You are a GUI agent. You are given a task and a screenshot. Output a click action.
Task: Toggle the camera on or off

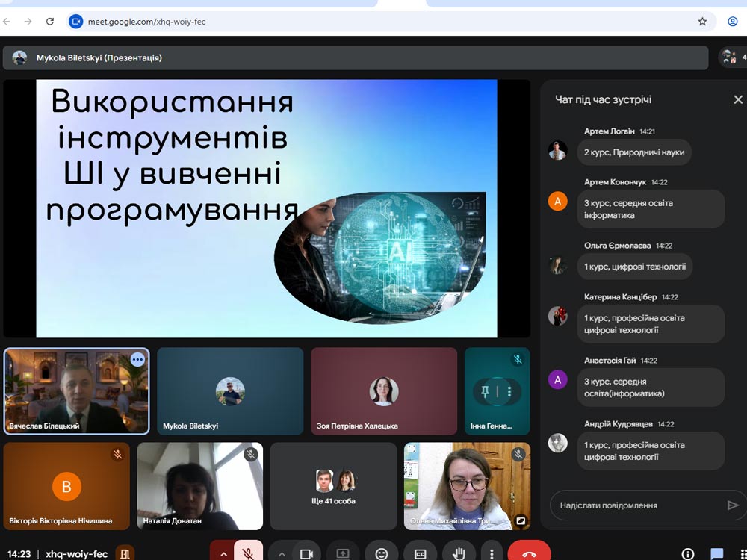(306, 553)
